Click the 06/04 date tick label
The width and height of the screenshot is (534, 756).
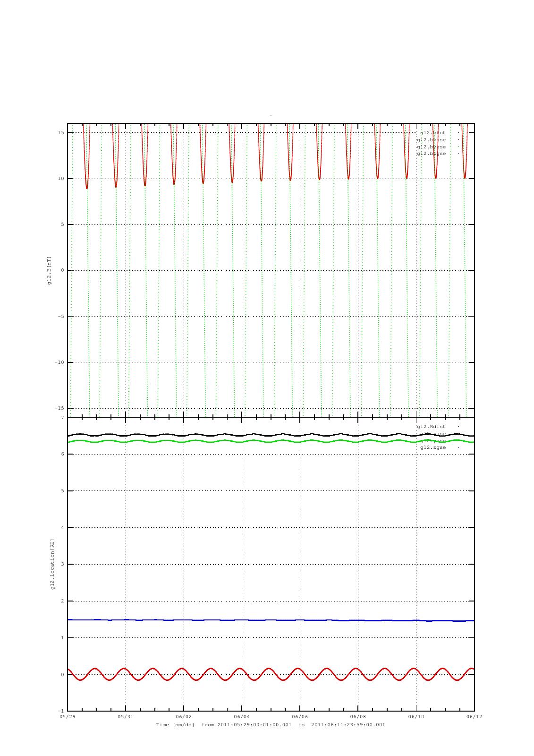coord(242,716)
